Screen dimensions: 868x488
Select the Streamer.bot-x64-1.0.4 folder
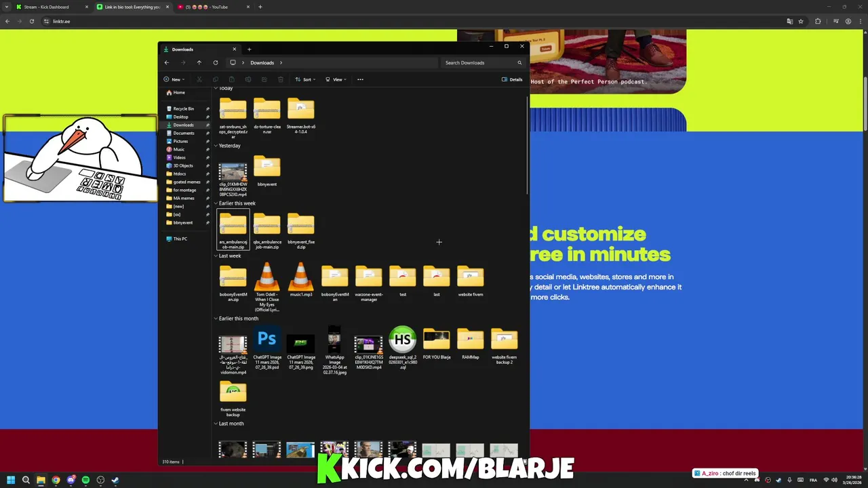pyautogui.click(x=300, y=117)
